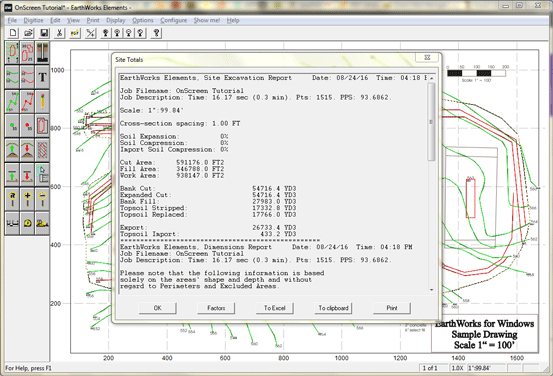This screenshot has height=376, width=553.
Task: Select the soil boring strata tool
Action: point(42,53)
